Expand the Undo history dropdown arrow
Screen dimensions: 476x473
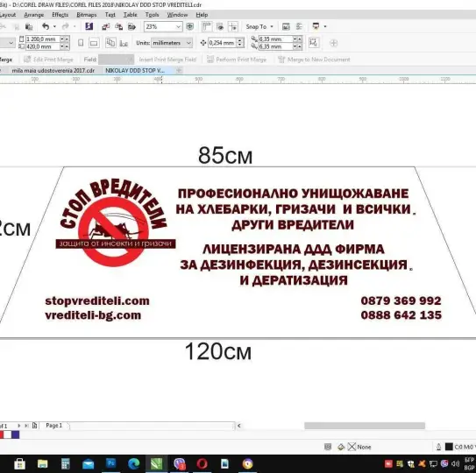54,26
